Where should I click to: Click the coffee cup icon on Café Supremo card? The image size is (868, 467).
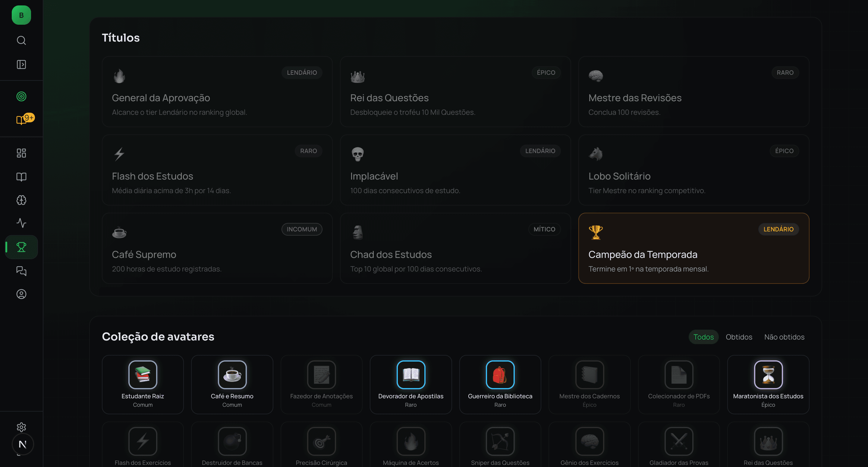click(119, 233)
